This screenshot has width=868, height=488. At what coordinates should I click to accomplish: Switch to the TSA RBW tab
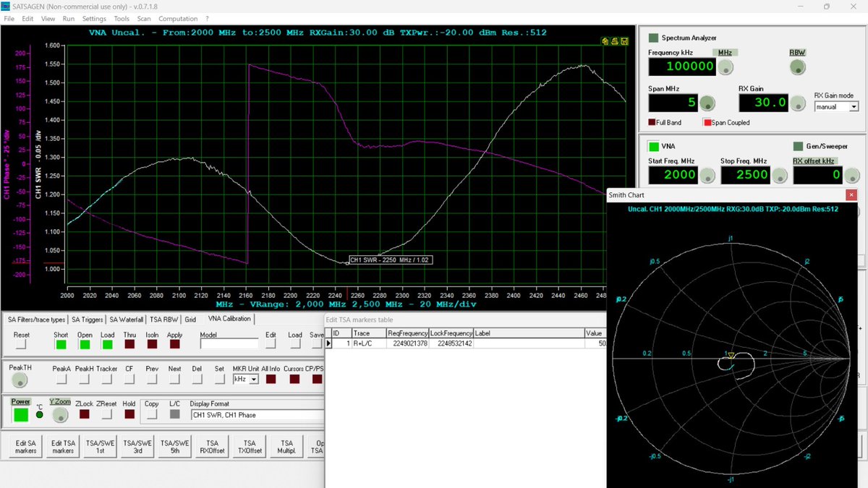(166, 320)
